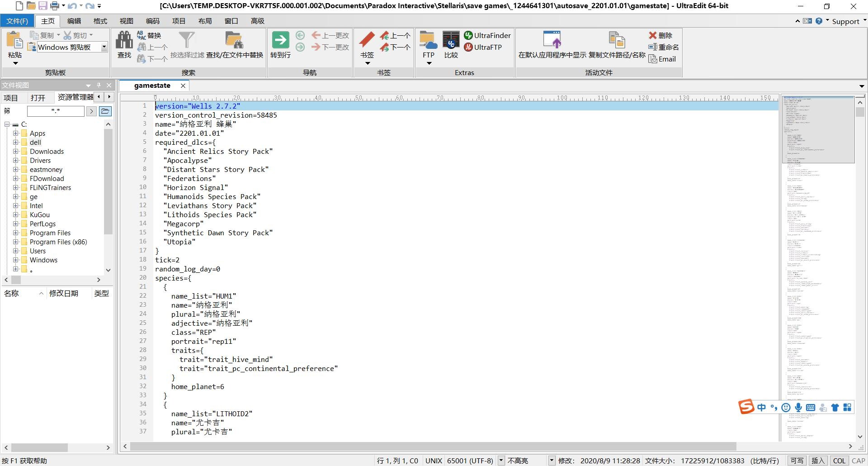Viewport: 868px width, 466px height.
Task: Open Find/Replace in Files tool
Action: pos(234,41)
